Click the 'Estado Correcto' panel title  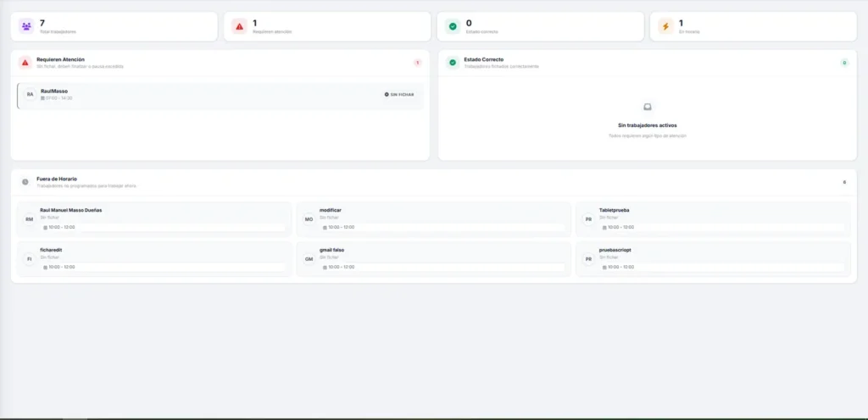484,59
